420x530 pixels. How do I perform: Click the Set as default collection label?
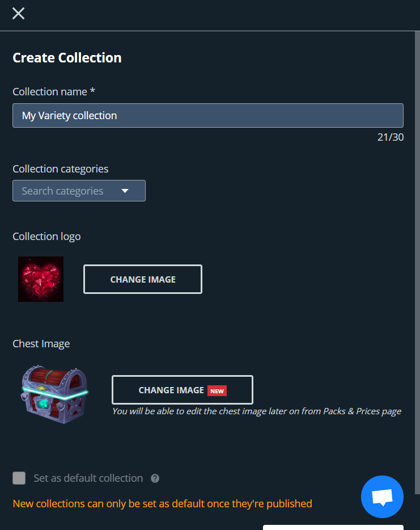(x=88, y=478)
